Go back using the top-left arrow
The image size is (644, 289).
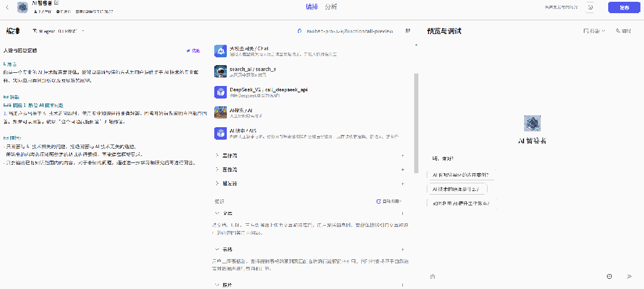tap(7, 7)
